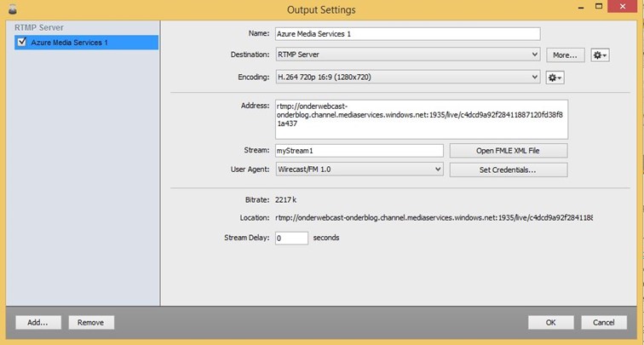Expand the User Agent Wirecast/FM 1.0 dropdown
This screenshot has width=644, height=345.
[x=359, y=170]
